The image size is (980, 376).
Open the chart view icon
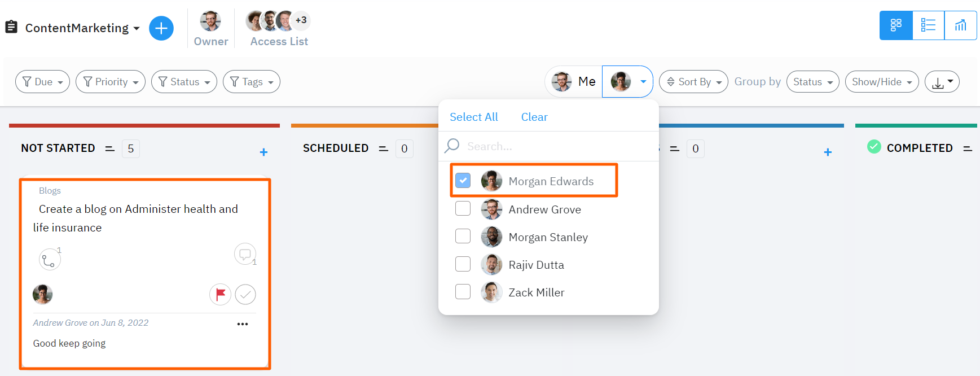pyautogui.click(x=960, y=25)
